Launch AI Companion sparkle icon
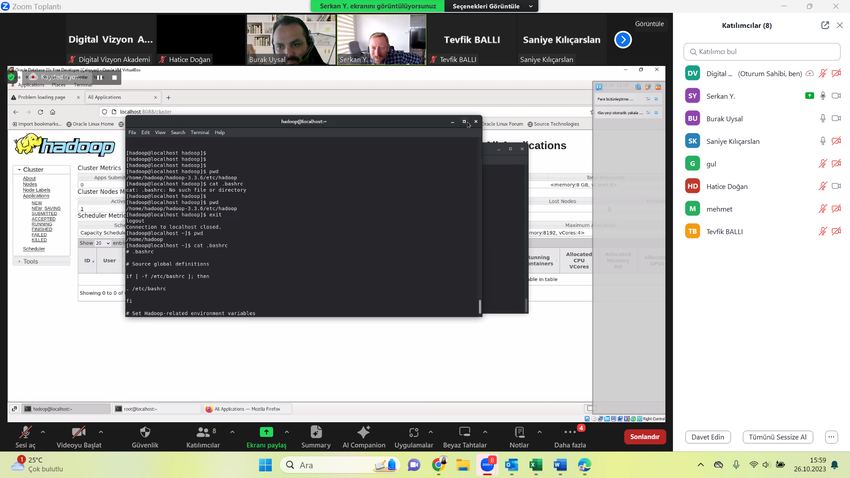850x478 pixels. [364, 432]
